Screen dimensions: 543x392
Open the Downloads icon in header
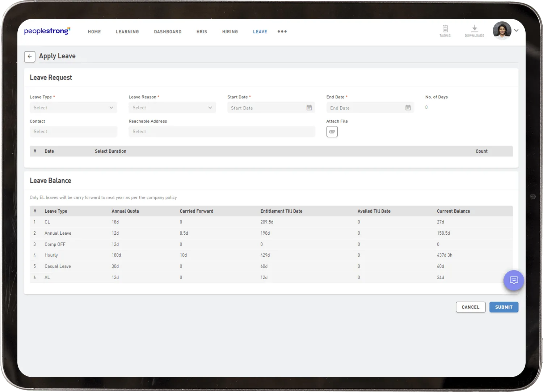474,29
